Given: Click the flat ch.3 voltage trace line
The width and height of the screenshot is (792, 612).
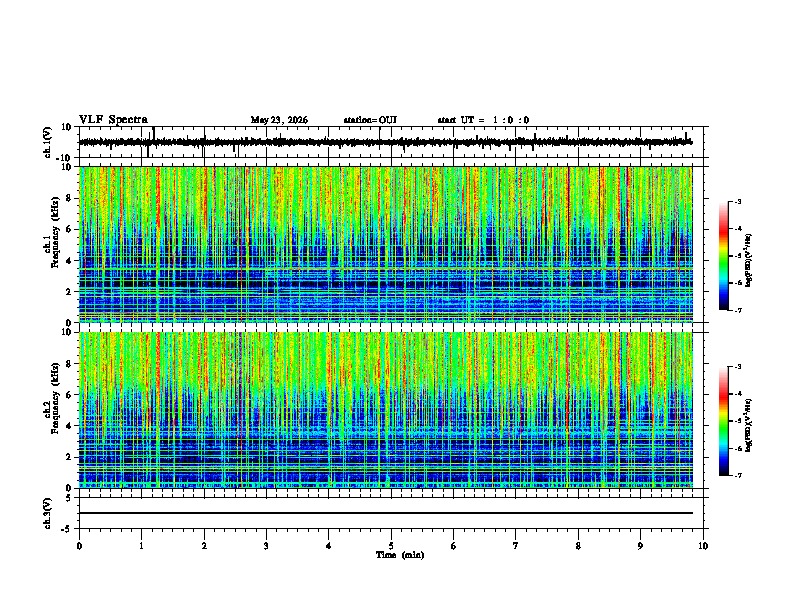Looking at the screenshot, I should 386,513.
